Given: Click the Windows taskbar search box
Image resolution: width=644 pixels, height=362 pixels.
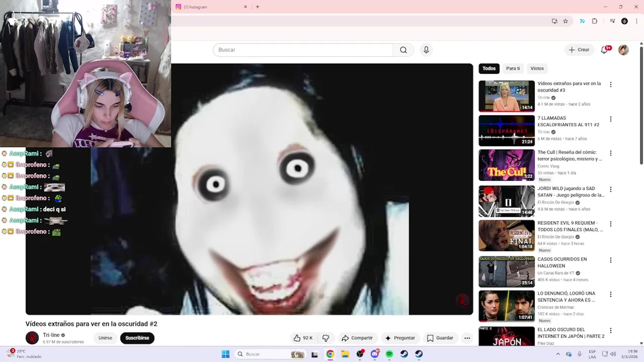Looking at the screenshot, I should click(x=270, y=354).
